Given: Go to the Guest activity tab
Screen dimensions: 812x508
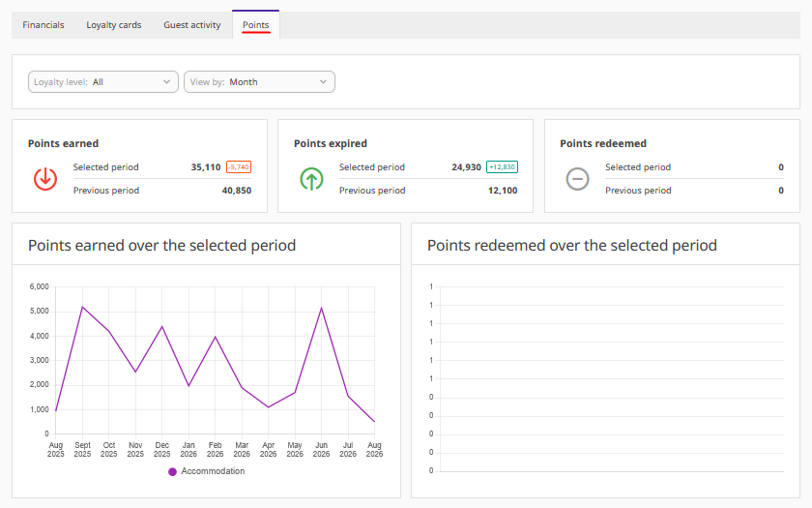Looking at the screenshot, I should [192, 25].
